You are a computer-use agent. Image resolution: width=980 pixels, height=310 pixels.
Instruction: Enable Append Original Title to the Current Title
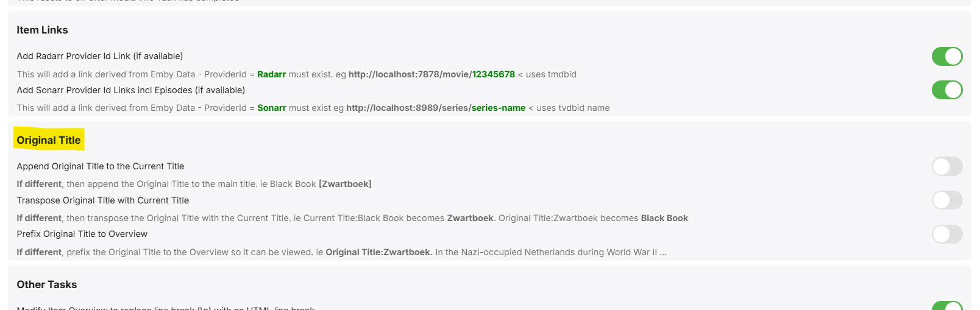coord(946,166)
